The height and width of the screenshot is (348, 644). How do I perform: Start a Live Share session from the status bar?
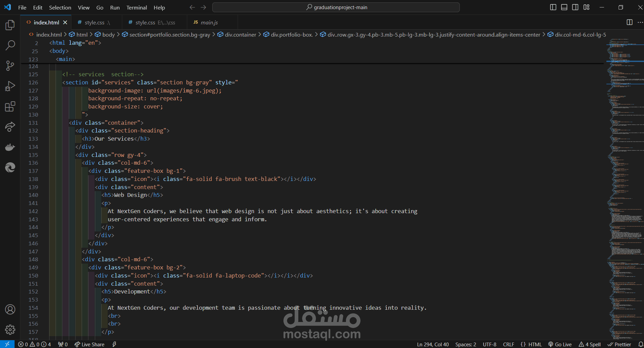click(89, 344)
